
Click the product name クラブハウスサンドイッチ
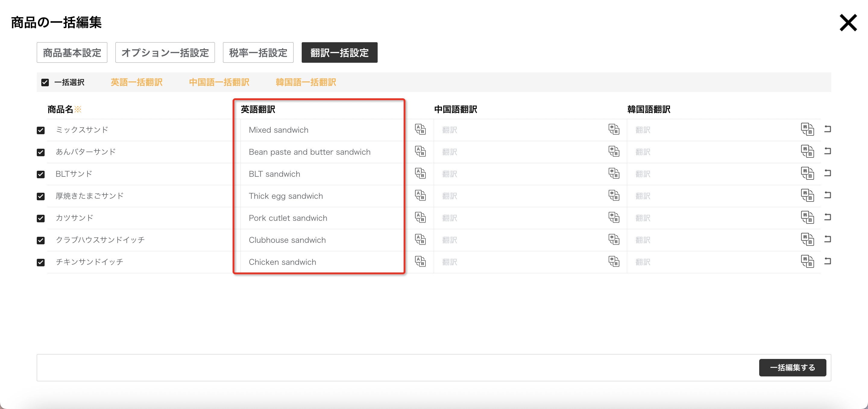[x=100, y=240]
